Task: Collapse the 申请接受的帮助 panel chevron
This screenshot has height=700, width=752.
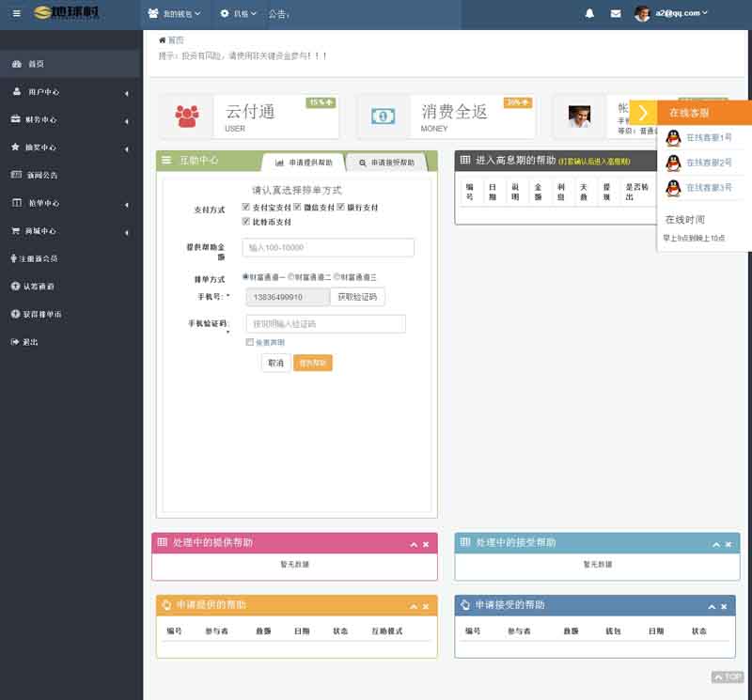Action: 712,606
